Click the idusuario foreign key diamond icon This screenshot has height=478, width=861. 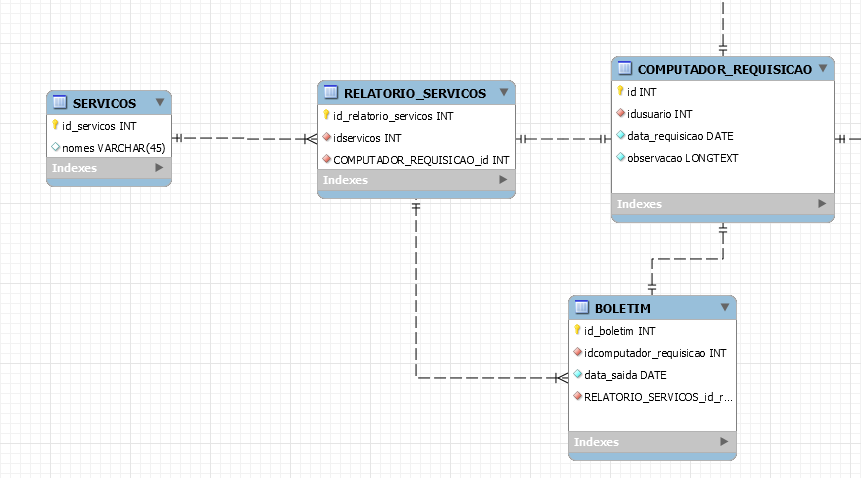(620, 113)
